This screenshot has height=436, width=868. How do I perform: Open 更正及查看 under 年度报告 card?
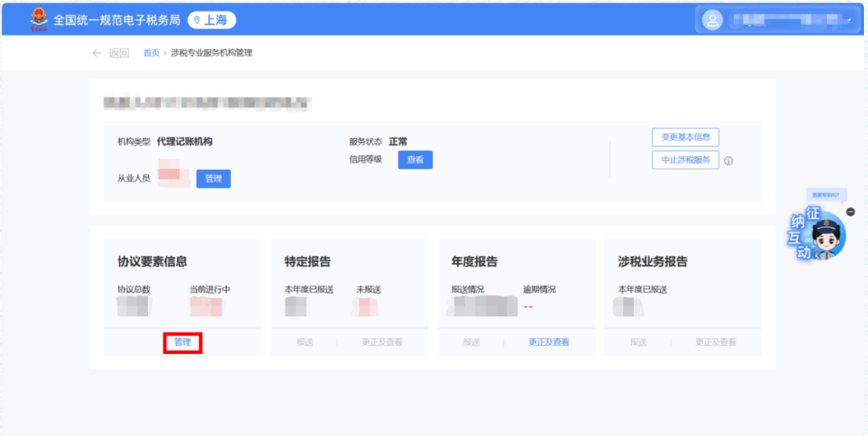click(x=549, y=343)
